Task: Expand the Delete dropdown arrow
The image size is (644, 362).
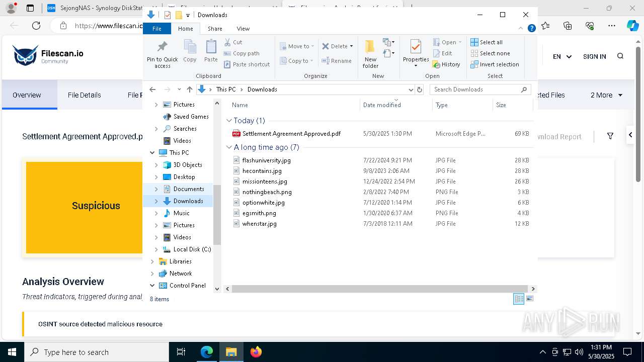Action: (x=351, y=46)
